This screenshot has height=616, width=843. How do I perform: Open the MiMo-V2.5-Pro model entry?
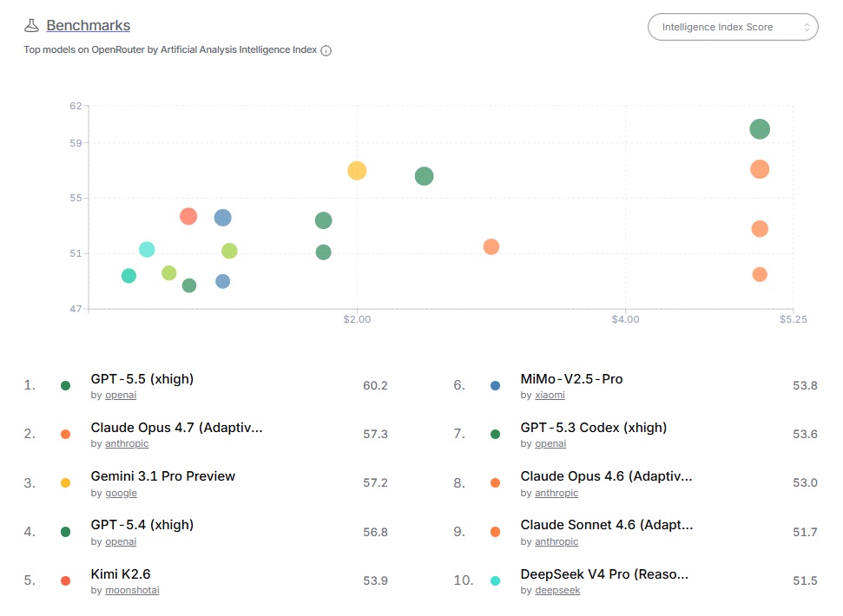coord(571,379)
